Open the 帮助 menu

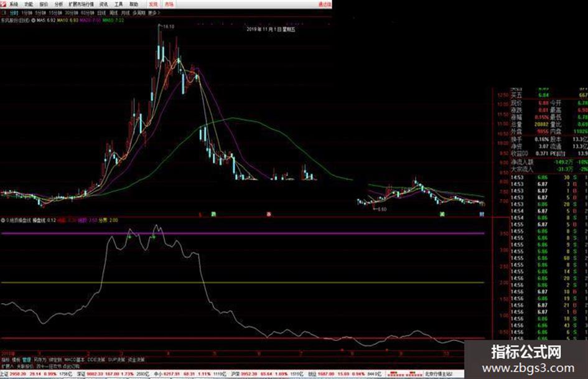click(134, 4)
